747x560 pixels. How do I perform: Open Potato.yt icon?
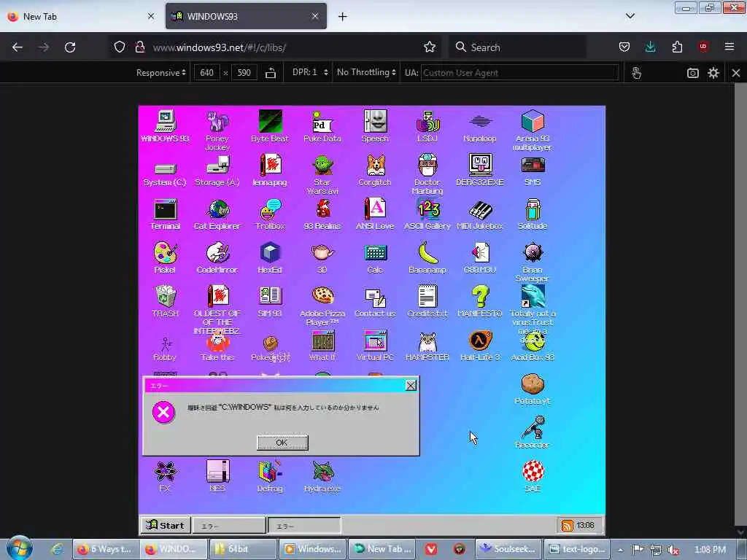[x=533, y=389]
